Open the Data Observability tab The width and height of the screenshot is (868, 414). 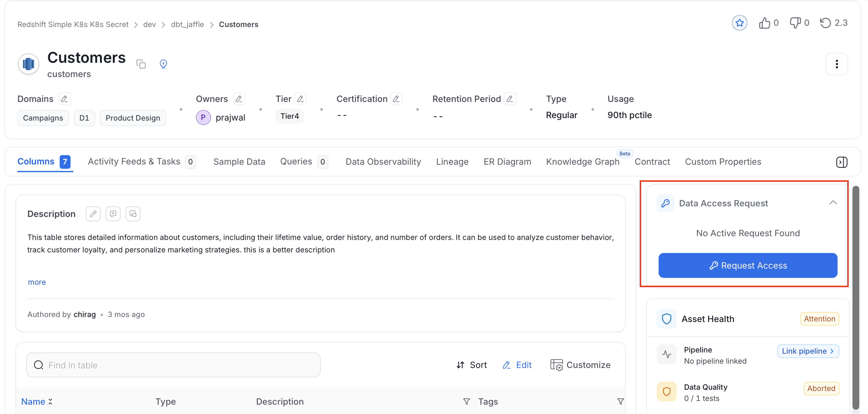pyautogui.click(x=383, y=162)
